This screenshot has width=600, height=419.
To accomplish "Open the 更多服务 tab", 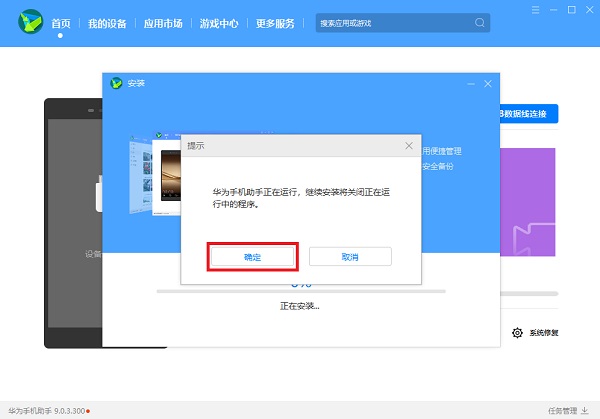I will [275, 23].
